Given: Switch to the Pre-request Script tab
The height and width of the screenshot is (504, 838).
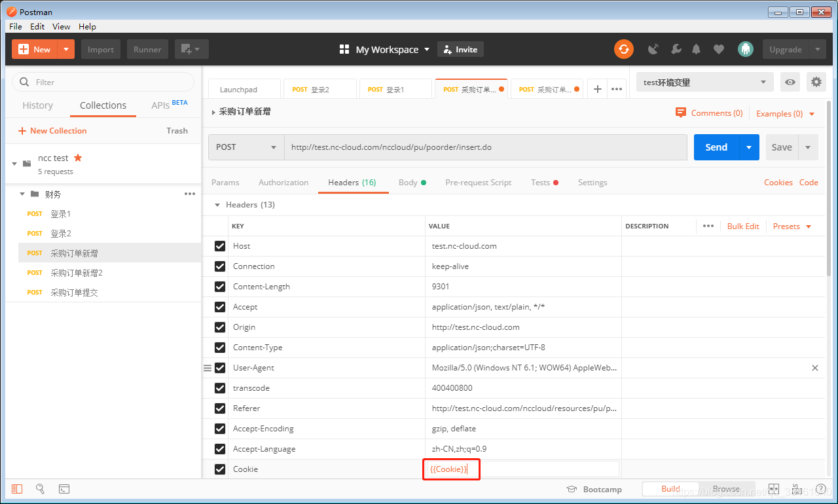Looking at the screenshot, I should coord(479,183).
